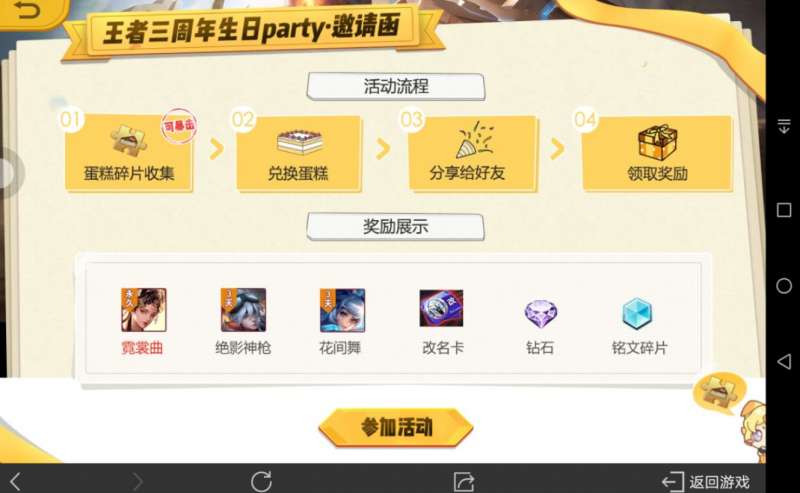
Task: Select the 钻石 diamond reward icon
Action: 541,313
